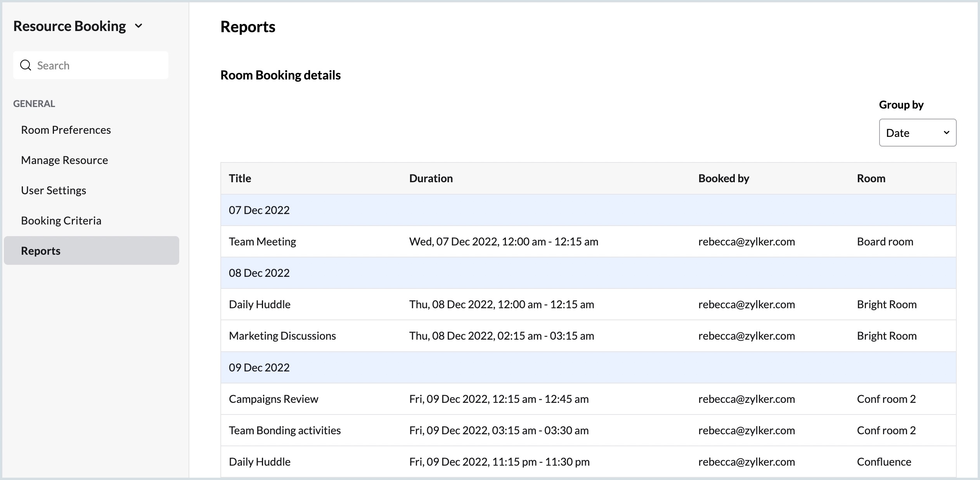Click the Duration column header
This screenshot has width=980, height=480.
pos(431,178)
